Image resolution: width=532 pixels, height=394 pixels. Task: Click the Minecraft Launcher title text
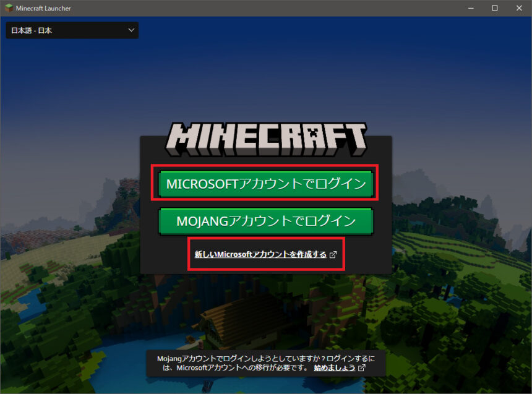tap(43, 8)
